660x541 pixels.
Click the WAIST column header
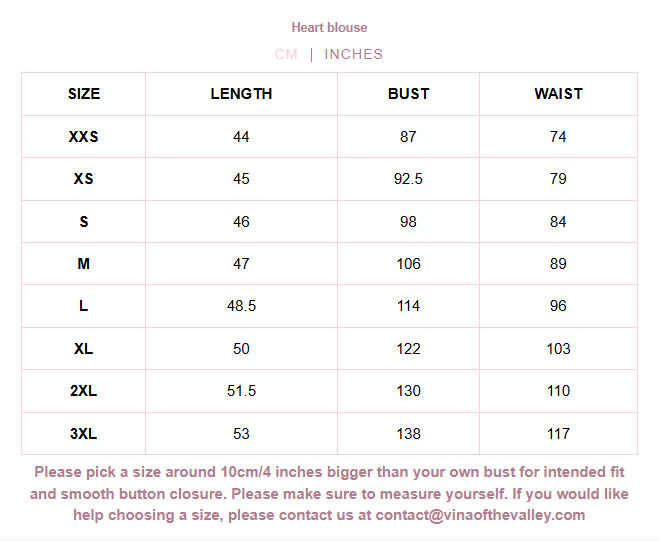pyautogui.click(x=558, y=94)
